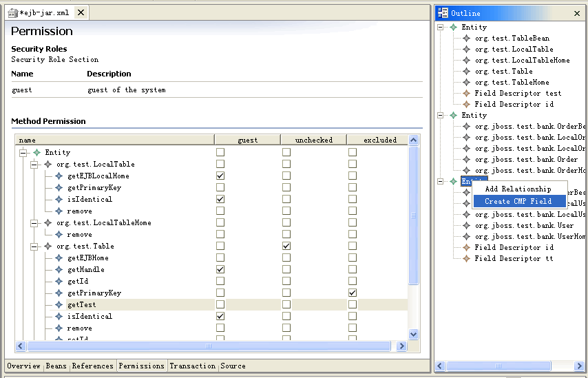Open the Source tab
Viewport: 588px width, 378px height.
tap(233, 366)
